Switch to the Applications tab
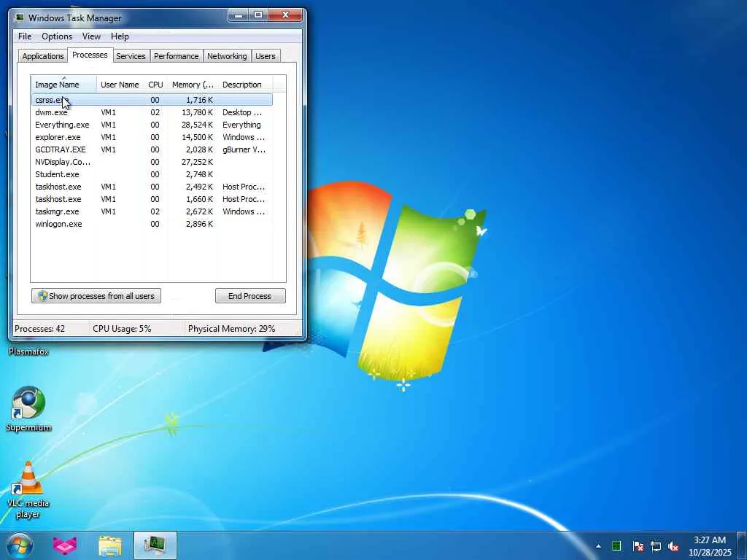The height and width of the screenshot is (560, 747). (x=43, y=56)
